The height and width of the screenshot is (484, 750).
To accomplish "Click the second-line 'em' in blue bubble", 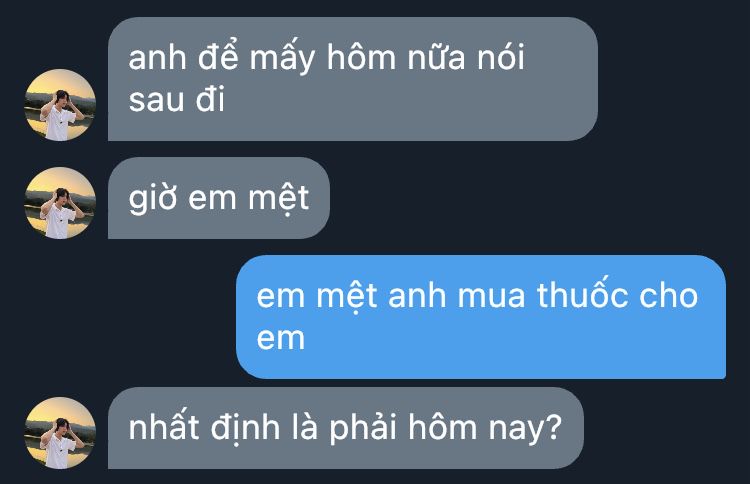I will 280,339.
